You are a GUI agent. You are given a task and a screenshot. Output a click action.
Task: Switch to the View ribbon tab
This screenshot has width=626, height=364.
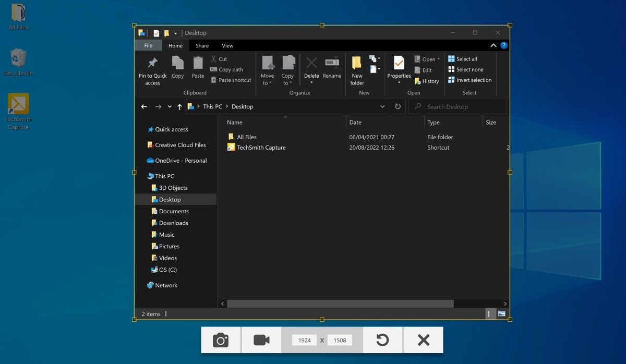pos(227,45)
